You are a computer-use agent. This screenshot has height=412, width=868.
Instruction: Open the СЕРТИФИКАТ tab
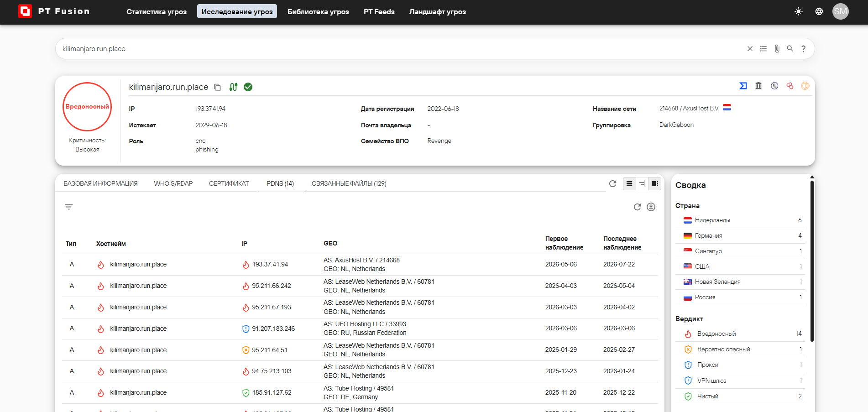pyautogui.click(x=229, y=183)
